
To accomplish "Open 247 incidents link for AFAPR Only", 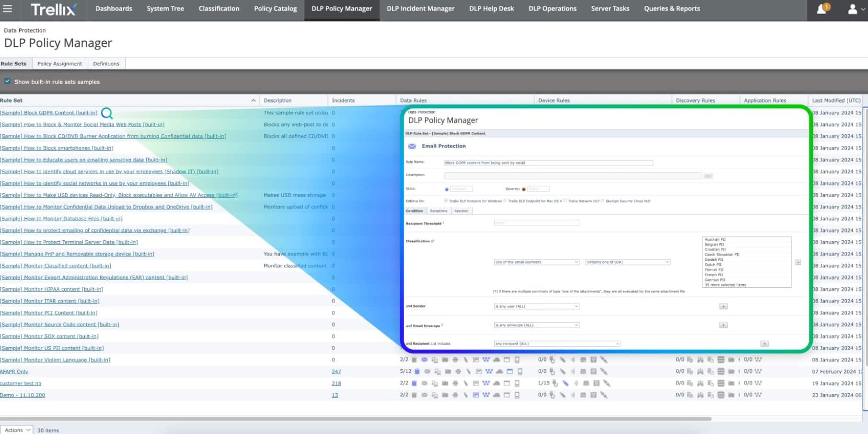I will coord(336,372).
